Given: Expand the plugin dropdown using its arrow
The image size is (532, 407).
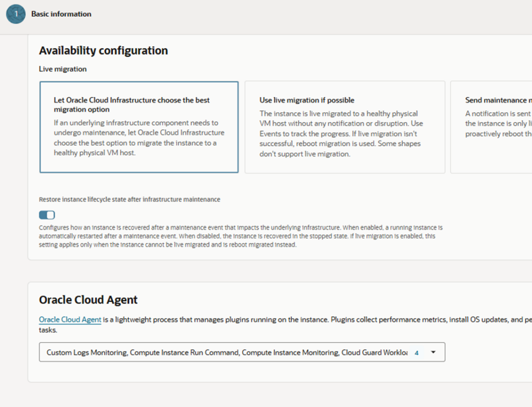Looking at the screenshot, I should [x=433, y=352].
